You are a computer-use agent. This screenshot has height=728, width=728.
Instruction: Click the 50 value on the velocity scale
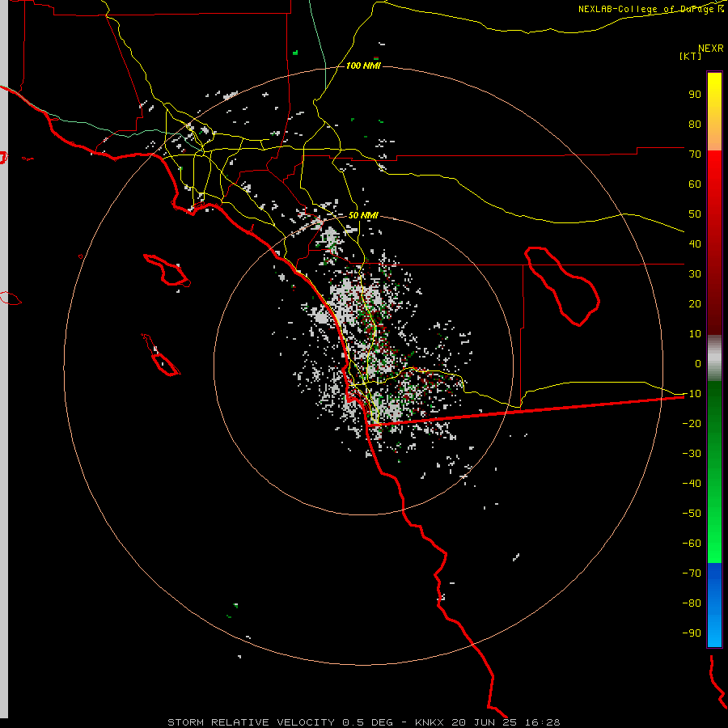(x=695, y=214)
